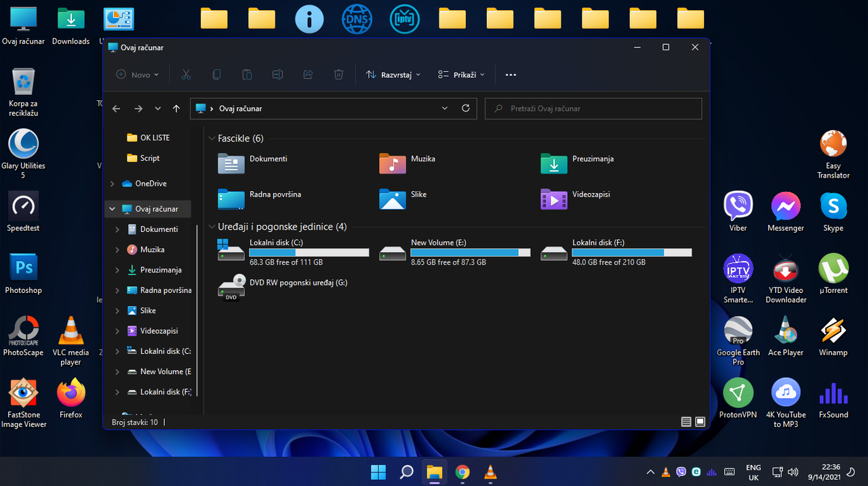The image size is (868, 486).
Task: Refresh the Ovaj računar view
Action: [465, 108]
